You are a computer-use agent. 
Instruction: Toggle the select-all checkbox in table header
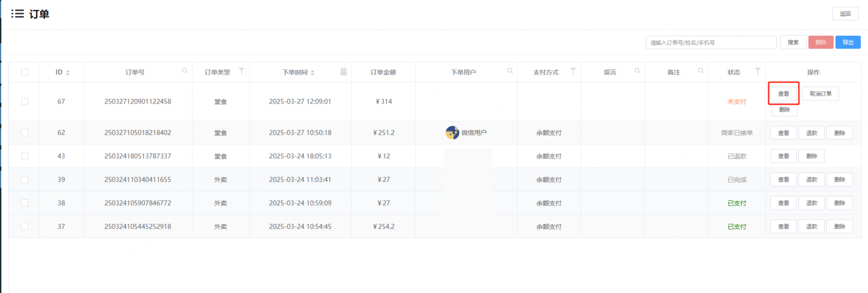tap(25, 72)
